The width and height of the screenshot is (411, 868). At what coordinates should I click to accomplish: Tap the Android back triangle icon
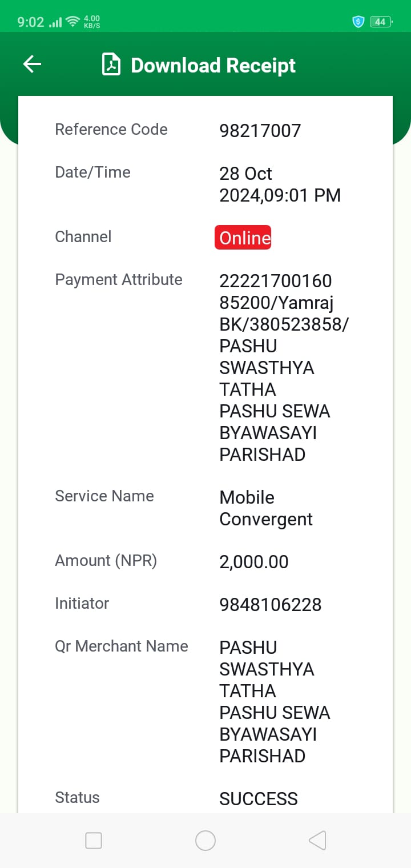coord(317,841)
